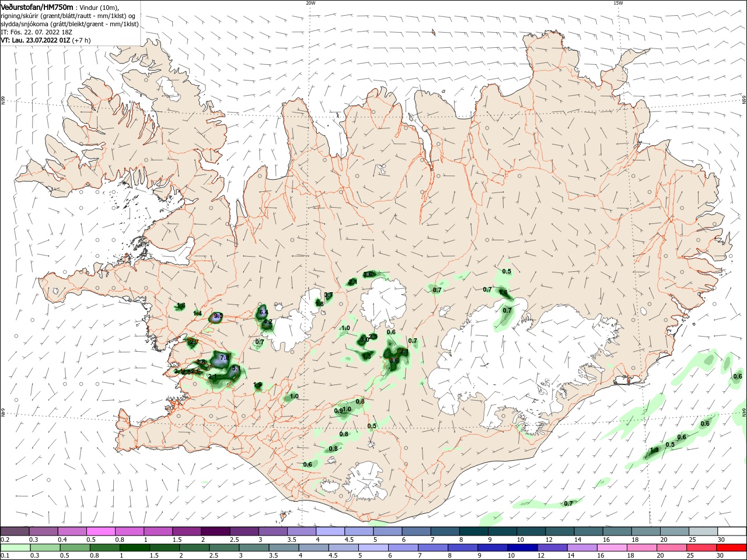Click the pale green 0.1 rain legend swatch
747x560 pixels.
[x=15, y=548]
